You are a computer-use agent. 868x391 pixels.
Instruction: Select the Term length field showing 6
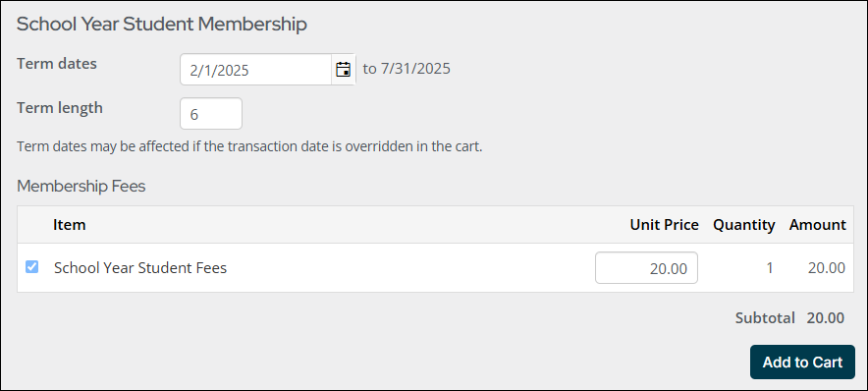click(x=211, y=114)
